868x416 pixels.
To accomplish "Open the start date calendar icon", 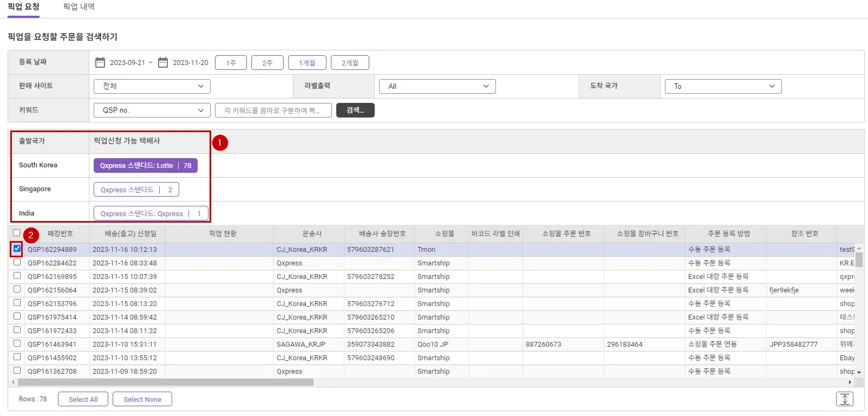I will click(100, 62).
